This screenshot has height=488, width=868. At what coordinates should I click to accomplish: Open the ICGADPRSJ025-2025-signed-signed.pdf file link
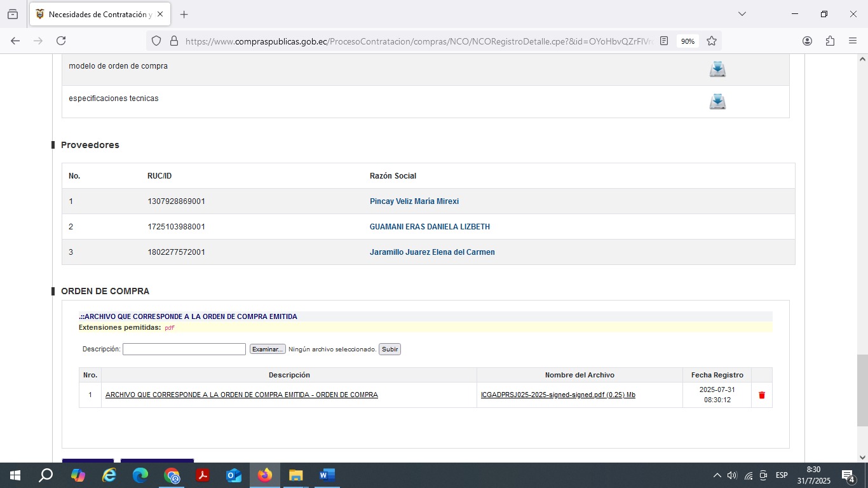click(557, 395)
